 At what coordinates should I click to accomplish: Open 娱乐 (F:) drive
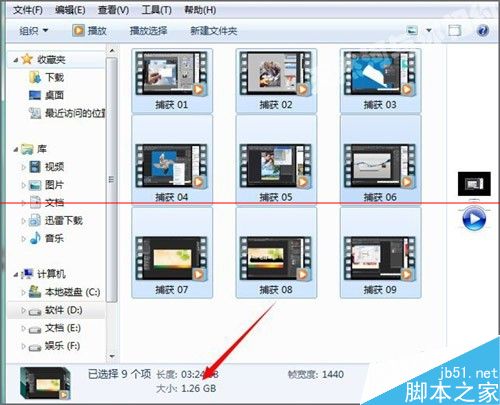click(55, 346)
